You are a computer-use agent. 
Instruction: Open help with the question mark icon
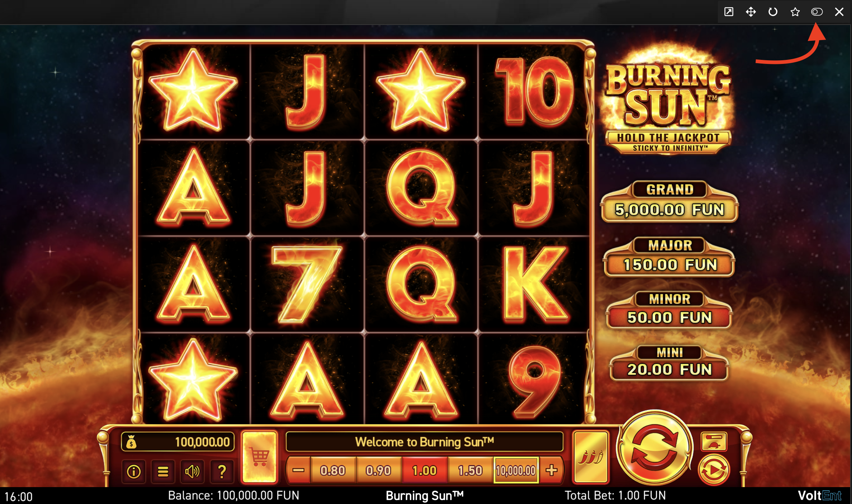pos(222,471)
